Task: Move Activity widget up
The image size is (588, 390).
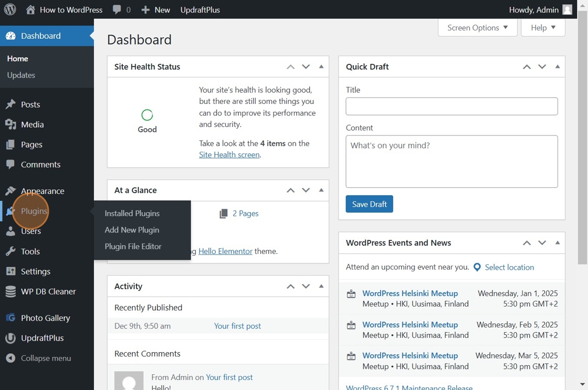Action: pyautogui.click(x=291, y=286)
